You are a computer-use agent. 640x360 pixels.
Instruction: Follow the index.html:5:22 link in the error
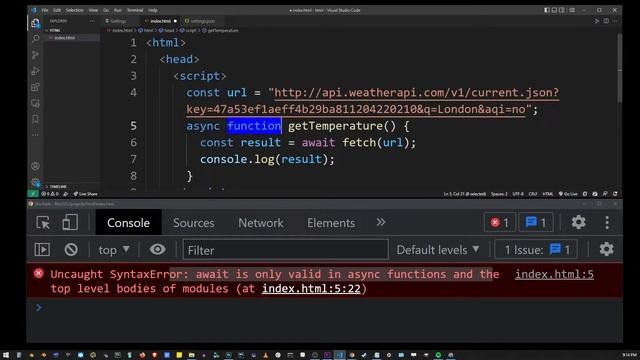point(311,289)
